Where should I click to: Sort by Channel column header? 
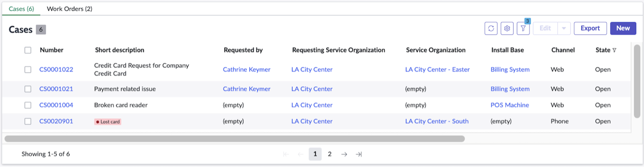[563, 50]
